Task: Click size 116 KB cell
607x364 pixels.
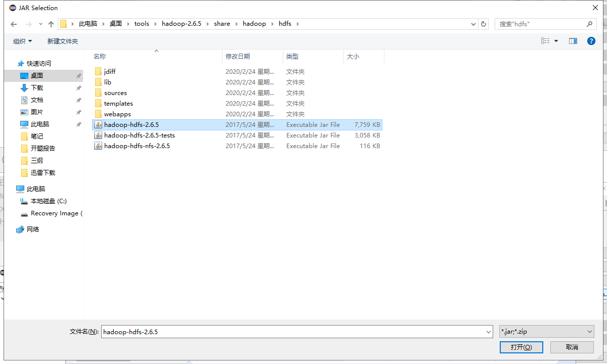Action: click(370, 146)
